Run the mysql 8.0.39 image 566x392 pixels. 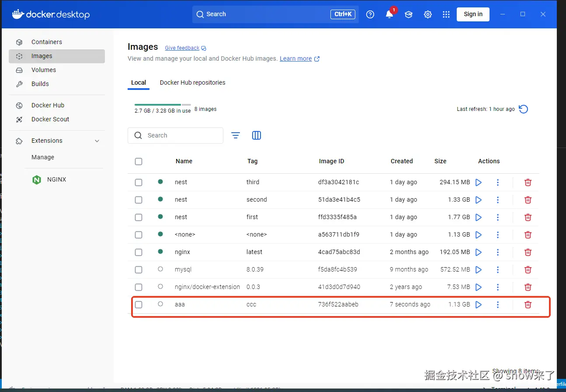(x=479, y=270)
